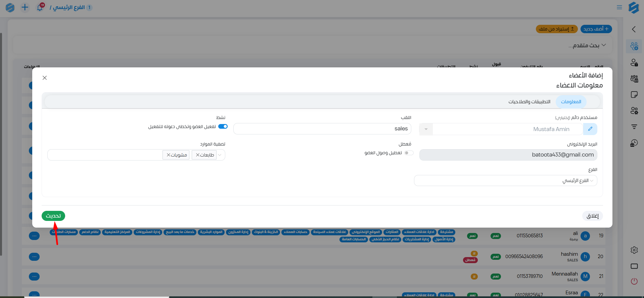
Task: Expand the resource filter dropdown arrow
Action: tap(220, 155)
